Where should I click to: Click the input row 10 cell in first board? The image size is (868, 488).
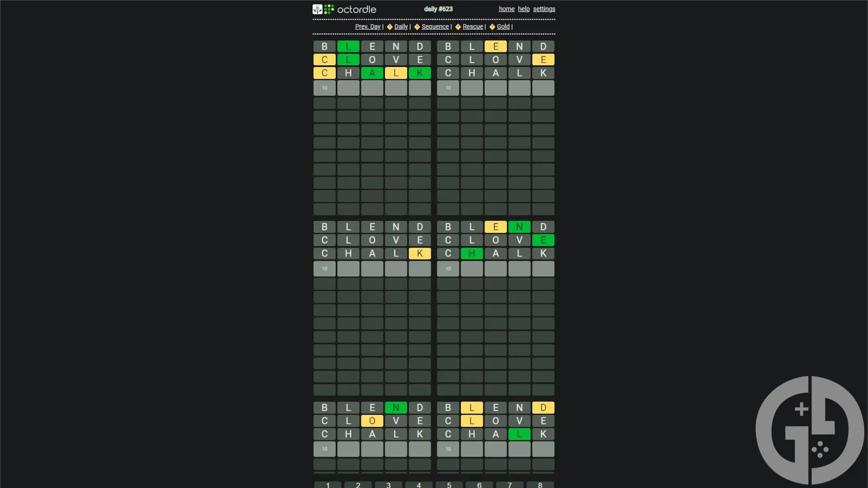(325, 88)
